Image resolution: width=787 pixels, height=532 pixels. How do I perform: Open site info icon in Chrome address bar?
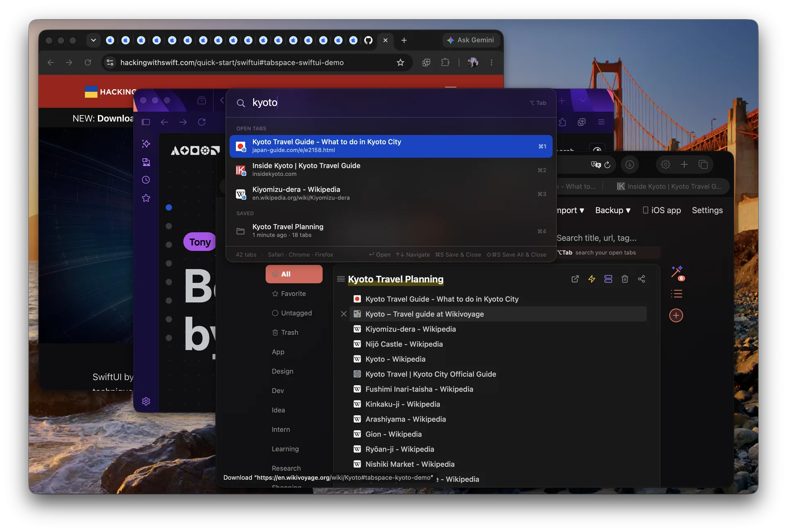(x=110, y=62)
